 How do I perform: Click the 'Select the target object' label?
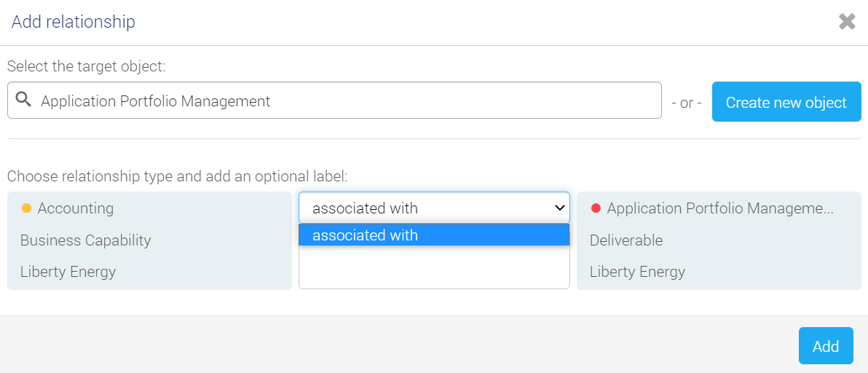87,66
